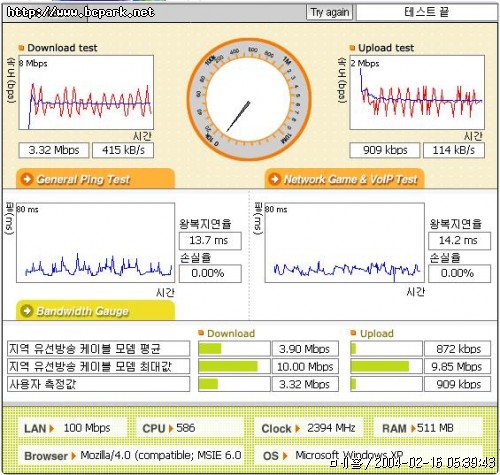500x475 pixels.
Task: Click the 13.7 ms round-trip delay value
Action: point(210,241)
